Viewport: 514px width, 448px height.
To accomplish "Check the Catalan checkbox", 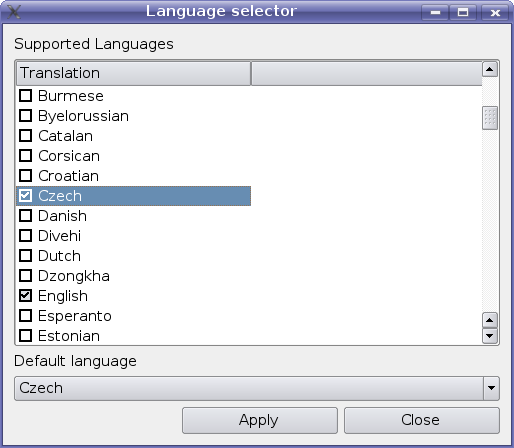I will pos(26,136).
